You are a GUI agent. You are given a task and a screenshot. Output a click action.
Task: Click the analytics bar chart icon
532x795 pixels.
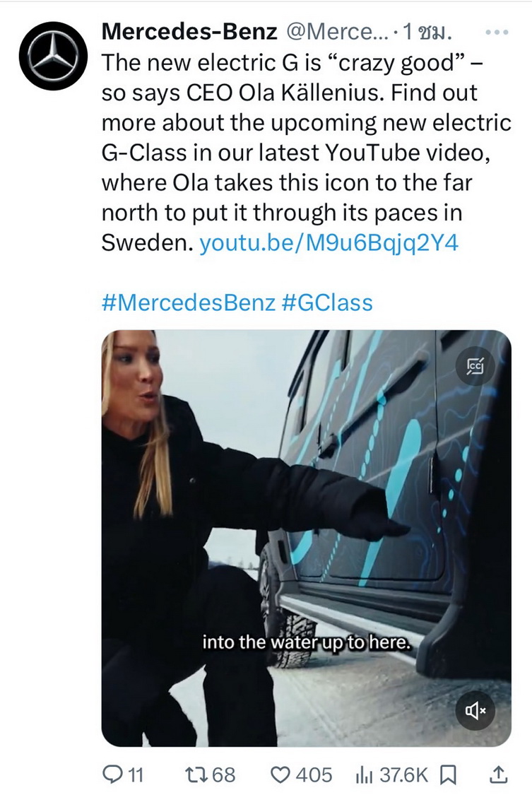[x=364, y=775]
